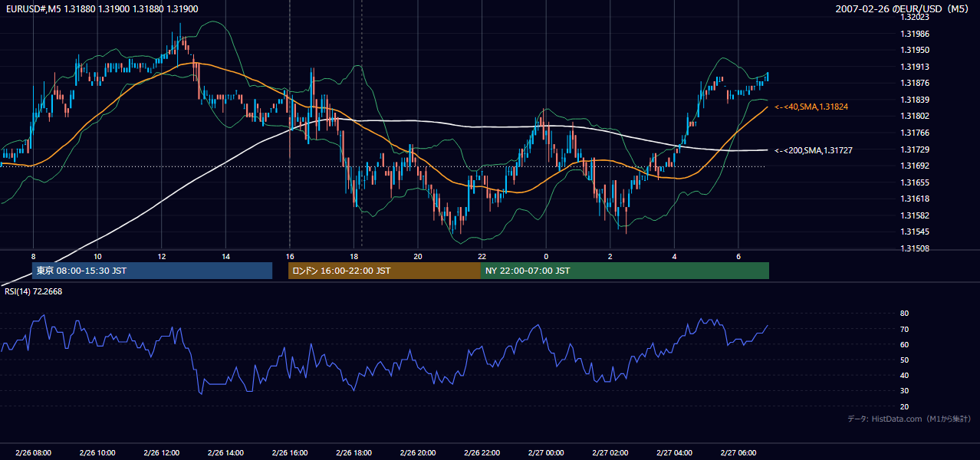Click price axis value 1.31655

click(915, 182)
